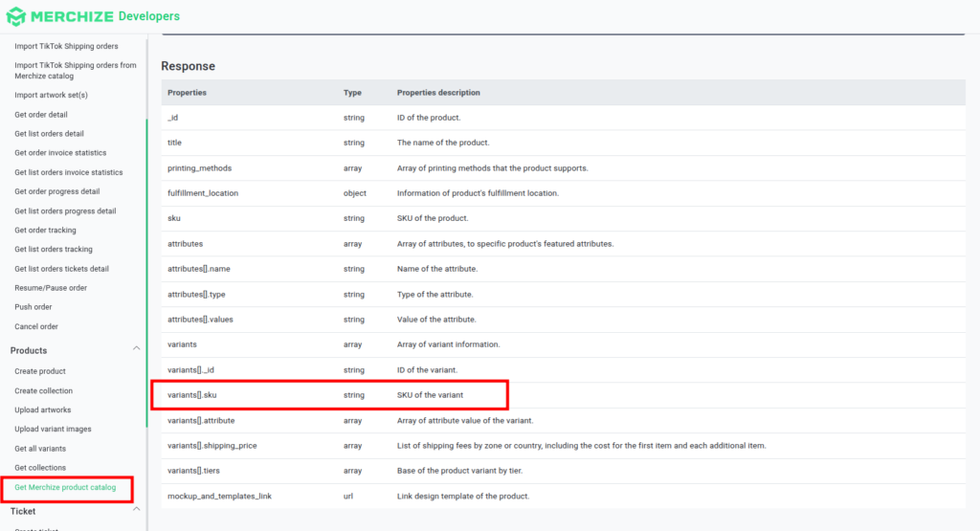Click the url type cell
Screen dimensions: 980x531
348,497
